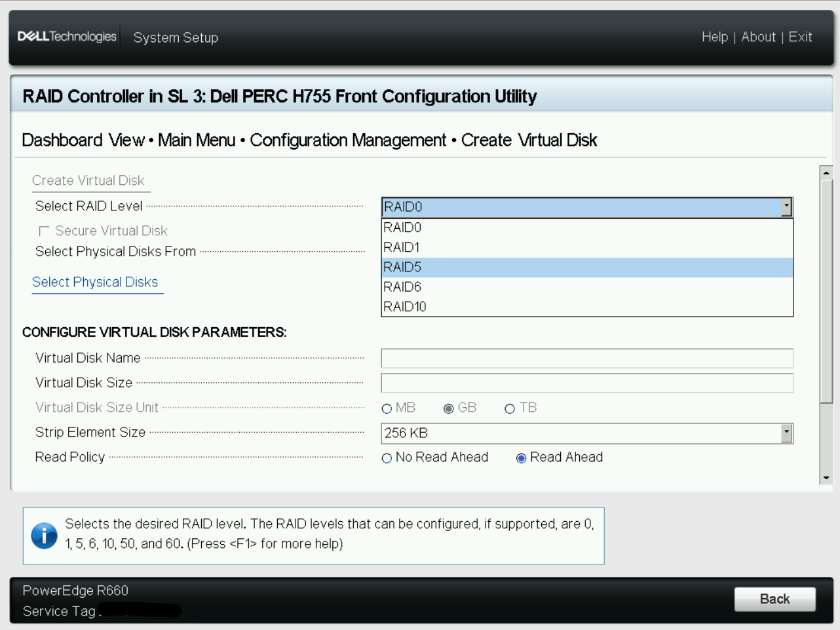Click the Create Virtual Disk heading
This screenshot has height=630, width=840.
click(88, 180)
